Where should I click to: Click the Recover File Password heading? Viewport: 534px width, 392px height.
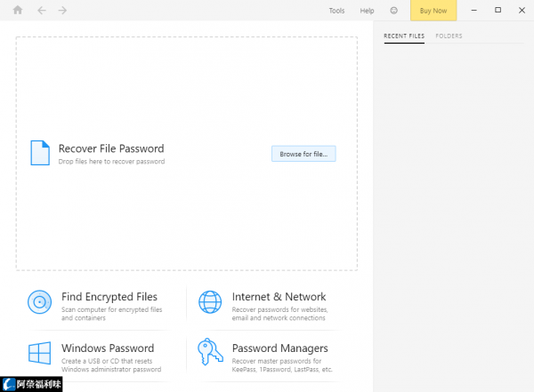click(x=111, y=148)
